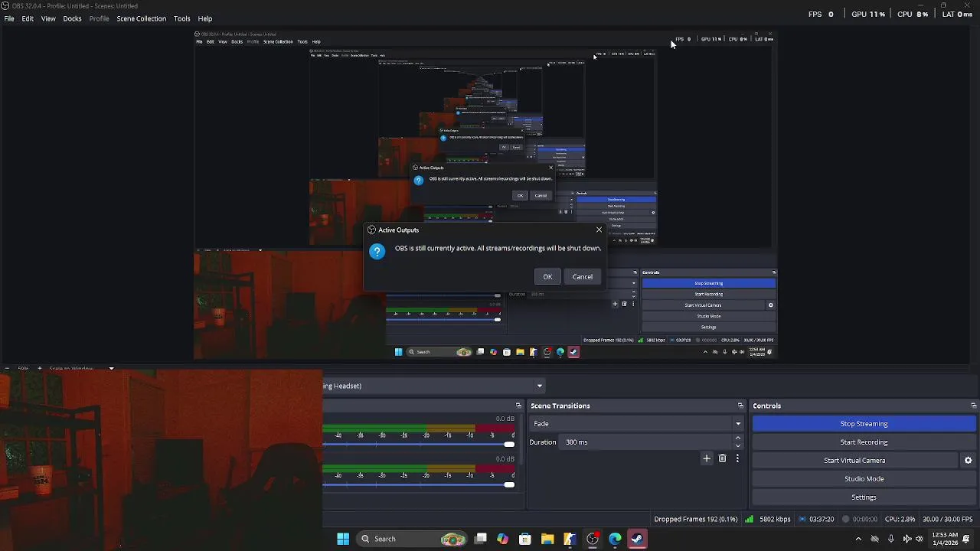Open Settings from the Controls dock
The height and width of the screenshot is (551, 980).
(864, 497)
